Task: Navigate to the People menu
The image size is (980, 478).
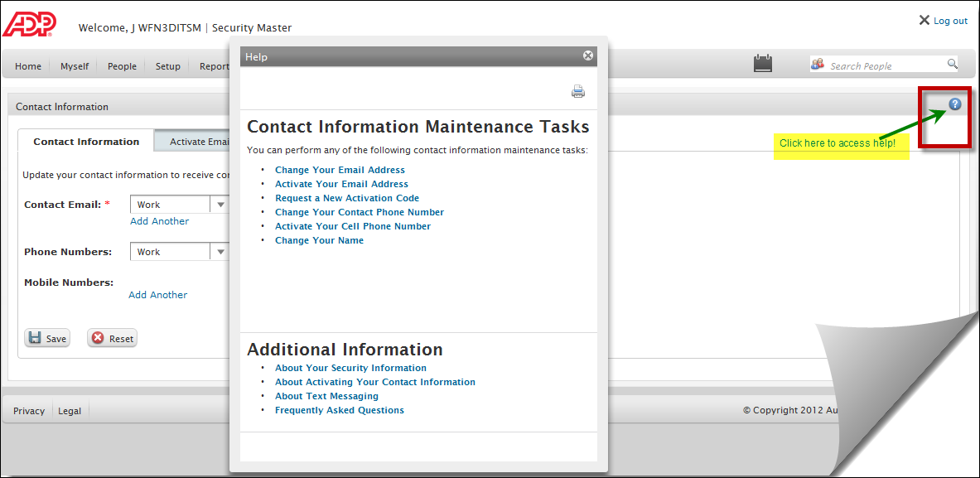Action: [122, 65]
